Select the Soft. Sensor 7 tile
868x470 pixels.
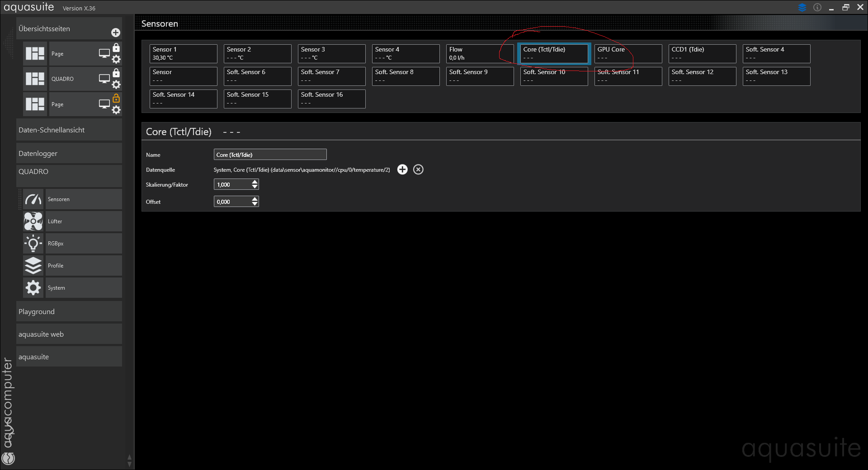(x=332, y=76)
